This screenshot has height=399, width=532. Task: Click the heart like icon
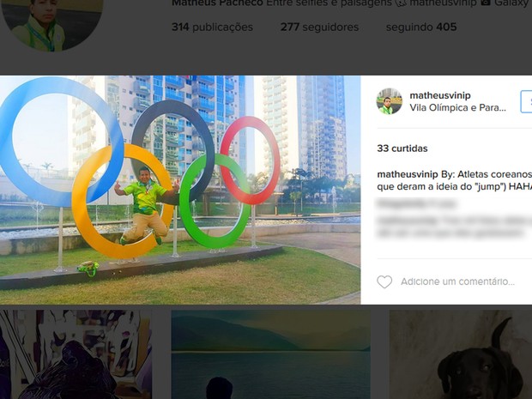[384, 281]
